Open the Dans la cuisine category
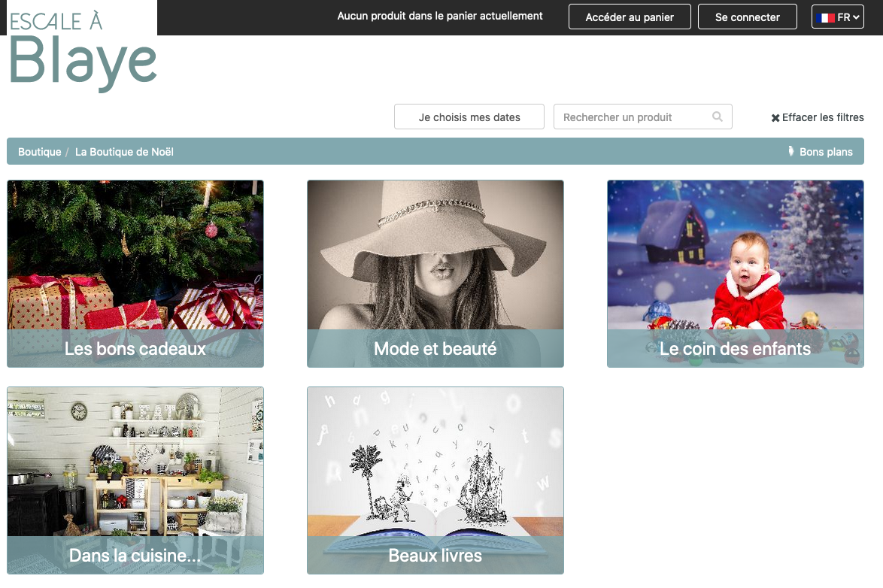 135,480
